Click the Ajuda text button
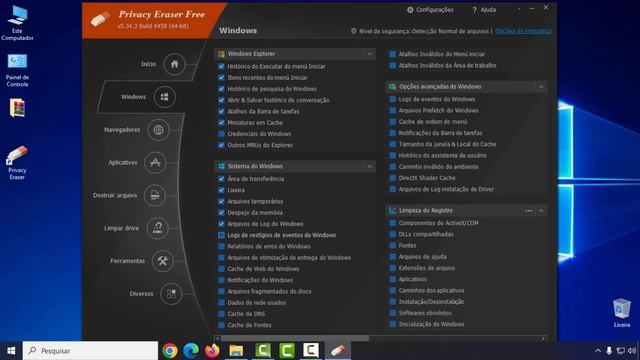The height and width of the screenshot is (360, 640). click(488, 10)
